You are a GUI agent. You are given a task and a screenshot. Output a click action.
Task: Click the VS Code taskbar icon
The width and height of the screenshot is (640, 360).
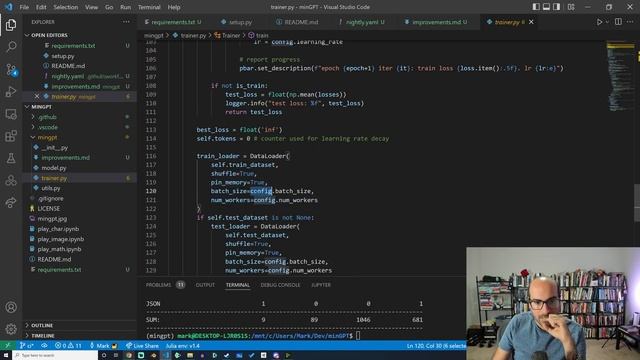pyautogui.click(x=166, y=356)
